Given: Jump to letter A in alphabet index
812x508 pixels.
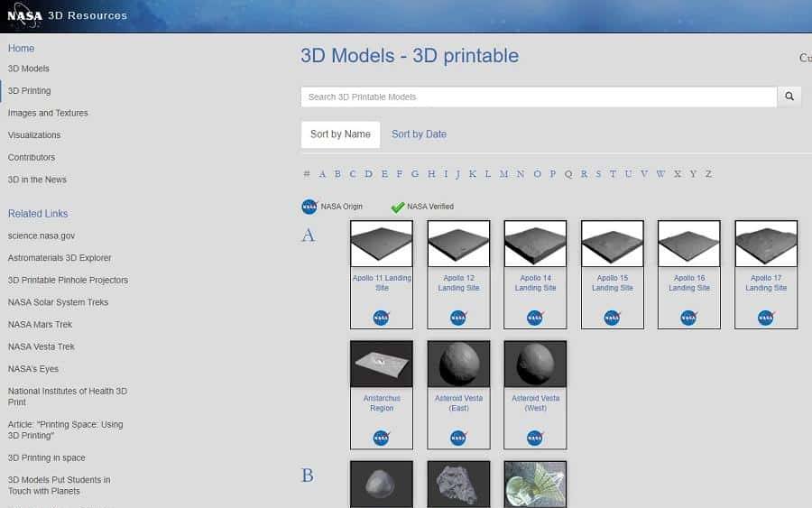Looking at the screenshot, I should 322,174.
